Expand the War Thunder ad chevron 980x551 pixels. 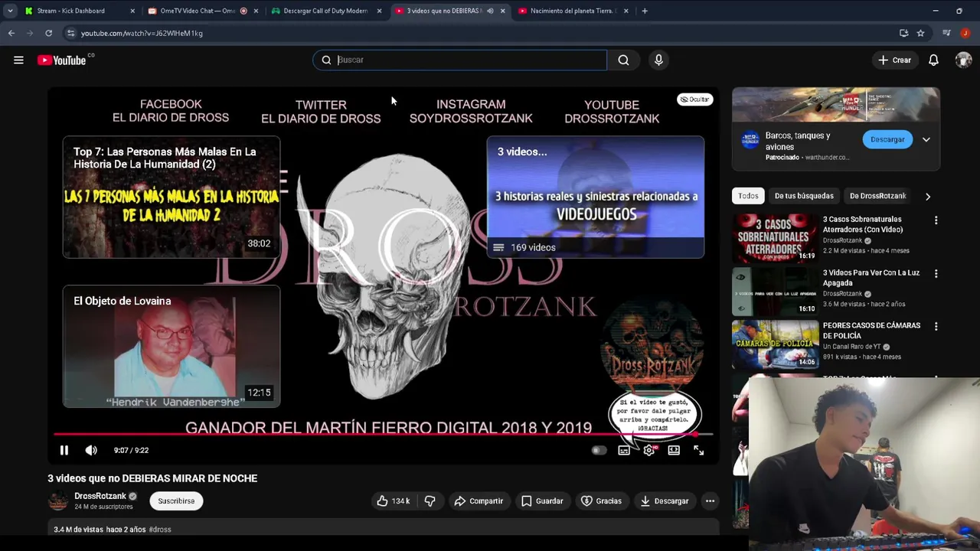(x=926, y=139)
